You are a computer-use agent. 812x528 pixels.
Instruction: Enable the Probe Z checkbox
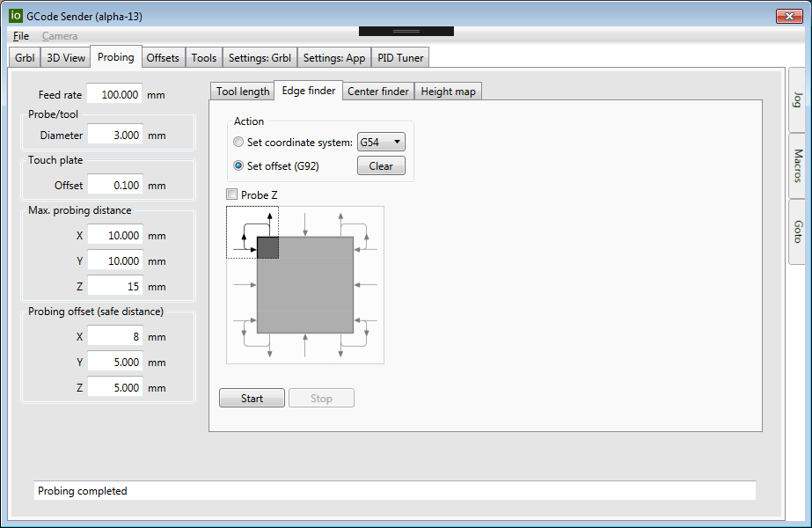pos(232,194)
